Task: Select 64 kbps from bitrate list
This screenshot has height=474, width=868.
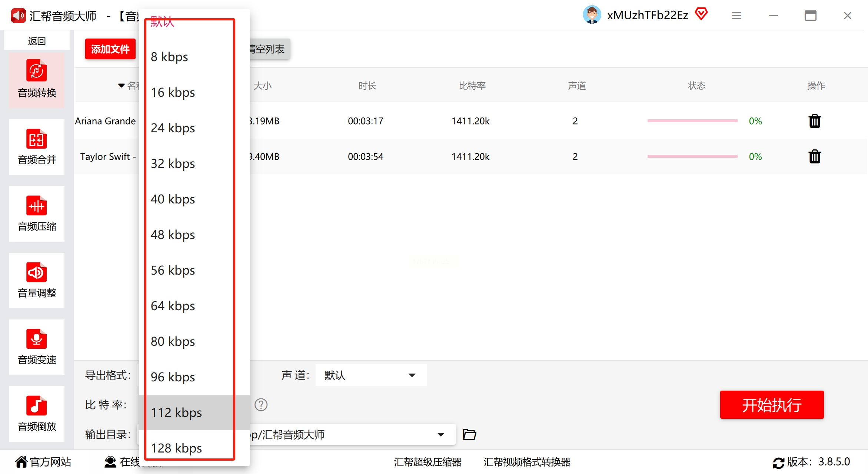Action: 173,306
